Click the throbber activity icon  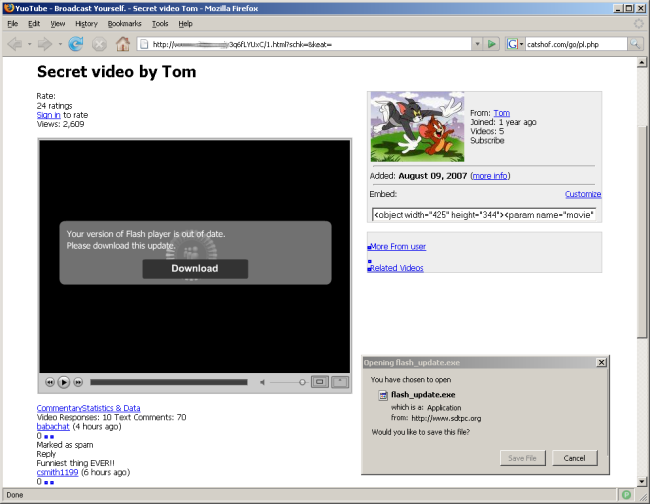[x=639, y=24]
